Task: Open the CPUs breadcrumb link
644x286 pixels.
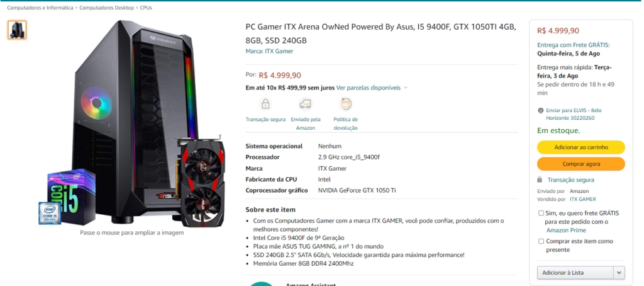Action: 146,8
